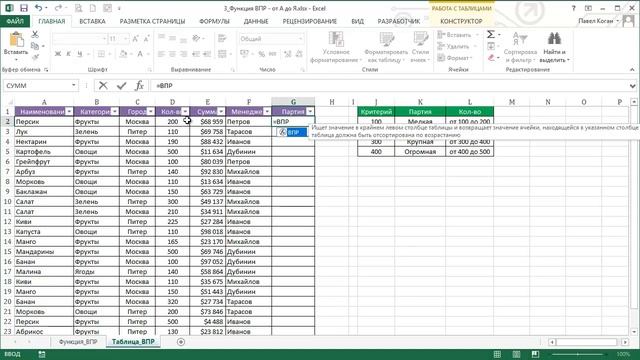Click Вставить in the Ячейки group

[x=459, y=35]
